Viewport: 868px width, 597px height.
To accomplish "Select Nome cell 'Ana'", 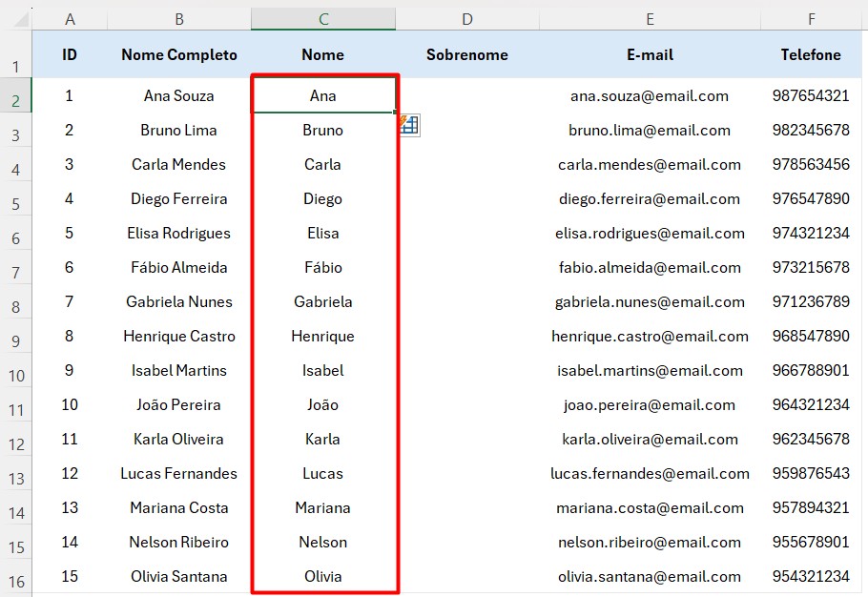I will coord(323,95).
